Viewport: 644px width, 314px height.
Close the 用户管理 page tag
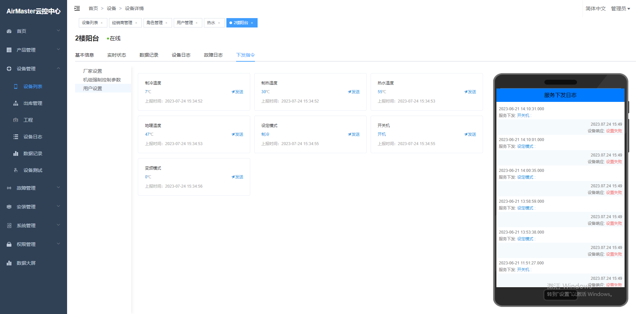tap(197, 23)
